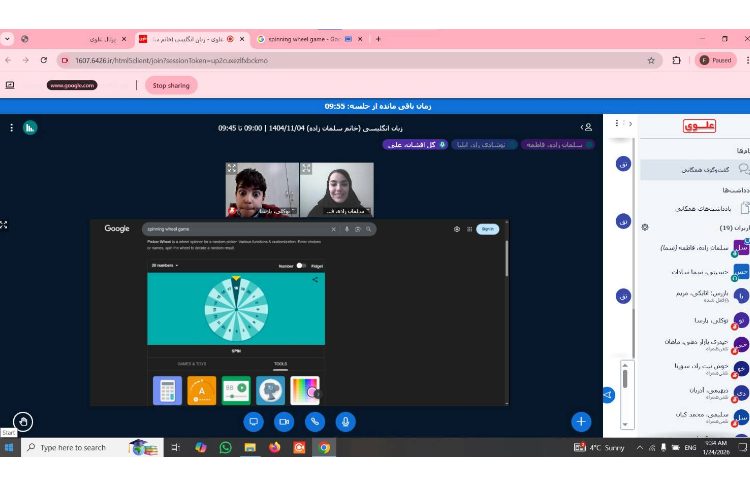Toggle the webcam camera button

coord(284,421)
